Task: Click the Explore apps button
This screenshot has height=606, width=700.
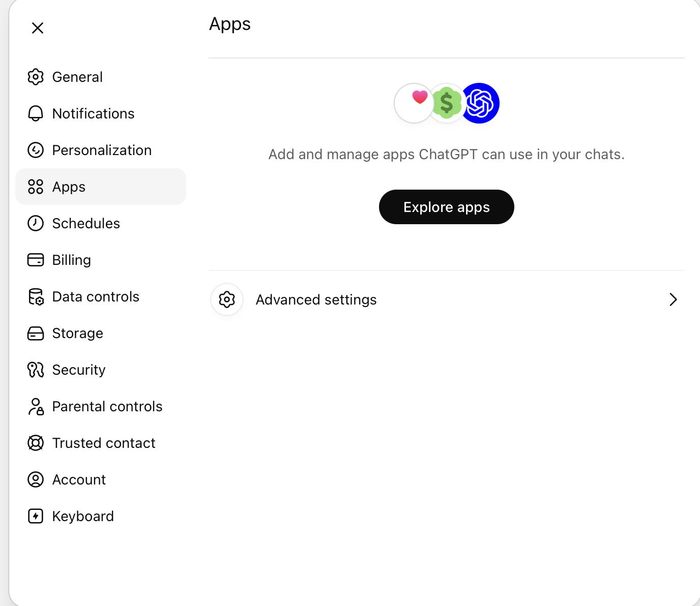Action: coord(447,207)
